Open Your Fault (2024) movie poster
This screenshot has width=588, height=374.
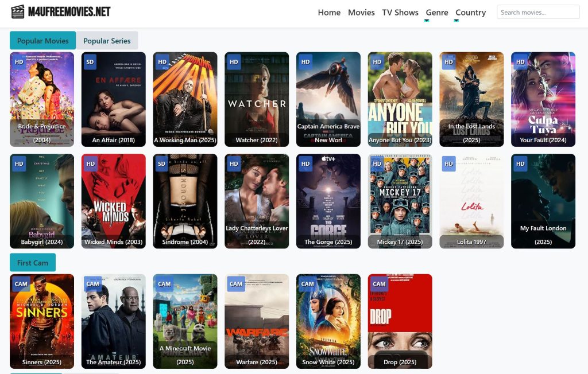coord(543,99)
